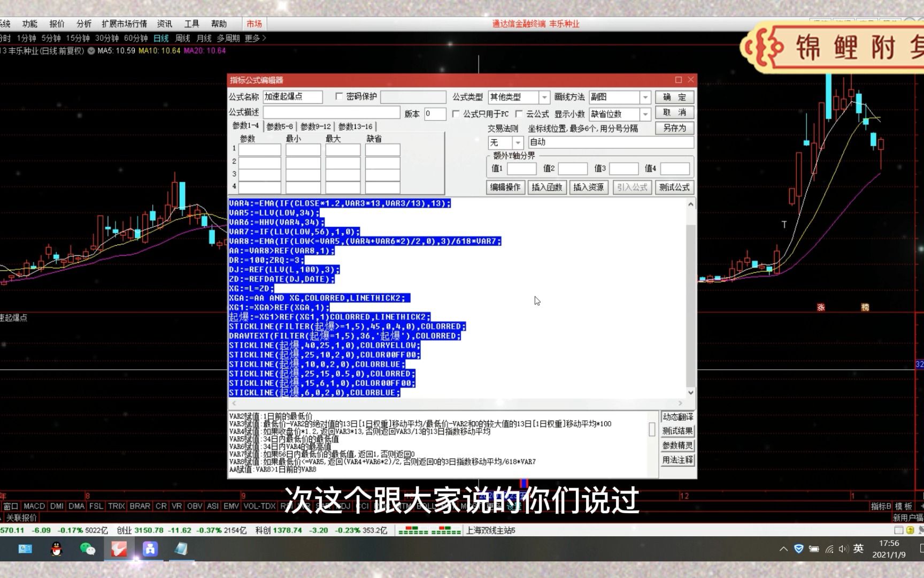The width and height of the screenshot is (924, 578).
Task: Open WeChat icon in taskbar
Action: click(x=87, y=549)
